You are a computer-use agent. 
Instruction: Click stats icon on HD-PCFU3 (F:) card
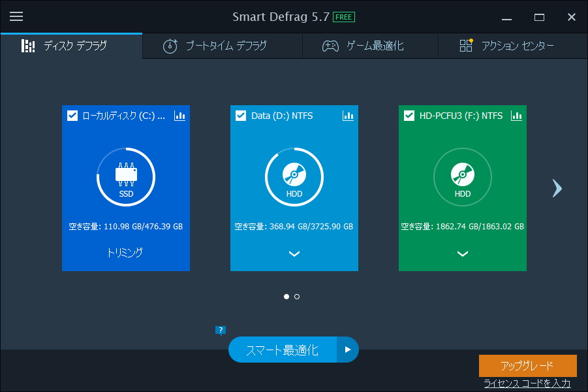coord(516,116)
